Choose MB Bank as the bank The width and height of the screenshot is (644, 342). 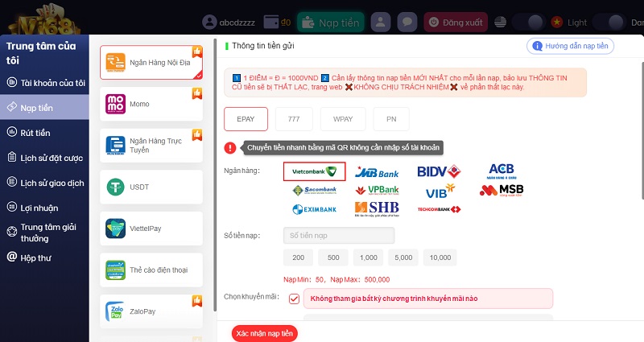click(377, 172)
